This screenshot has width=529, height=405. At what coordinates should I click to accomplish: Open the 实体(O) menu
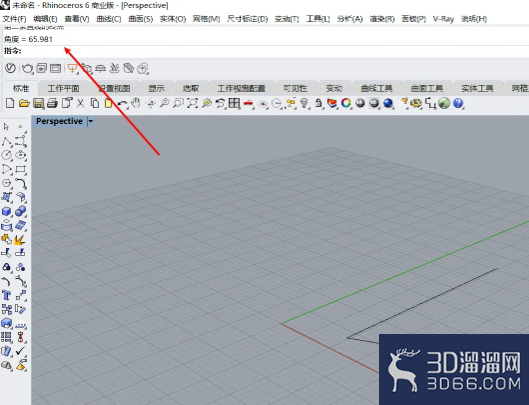[x=173, y=19]
